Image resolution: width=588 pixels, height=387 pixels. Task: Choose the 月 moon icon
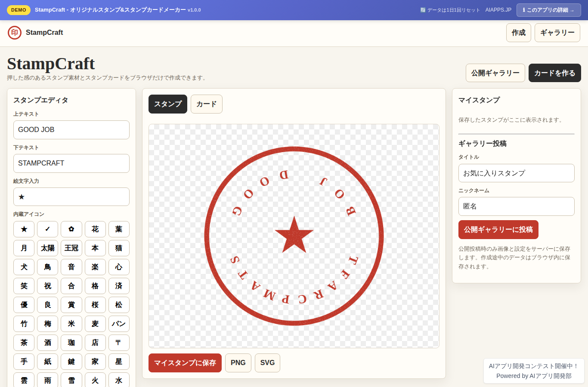pyautogui.click(x=24, y=248)
